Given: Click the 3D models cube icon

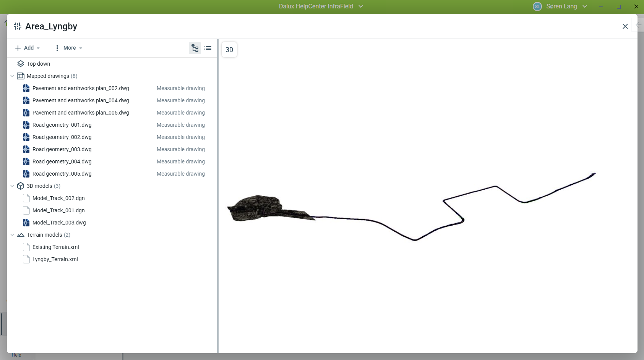Looking at the screenshot, I should coord(21,186).
